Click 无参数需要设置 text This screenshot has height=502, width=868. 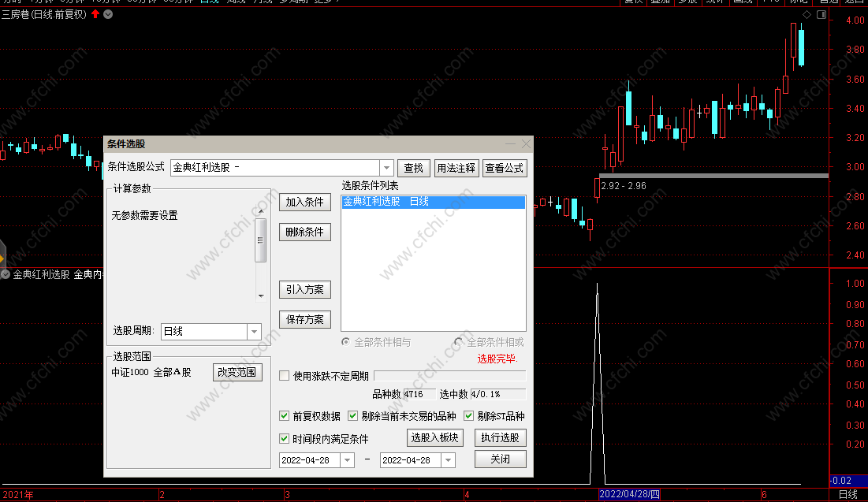point(144,215)
